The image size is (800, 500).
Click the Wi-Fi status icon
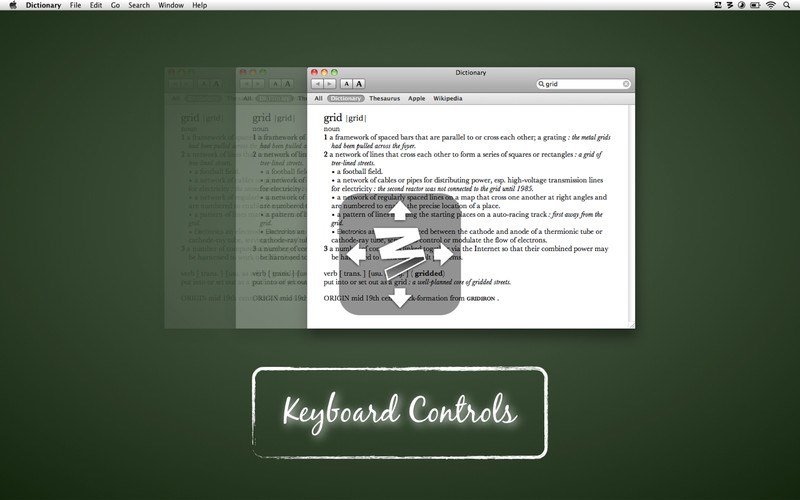(769, 5)
